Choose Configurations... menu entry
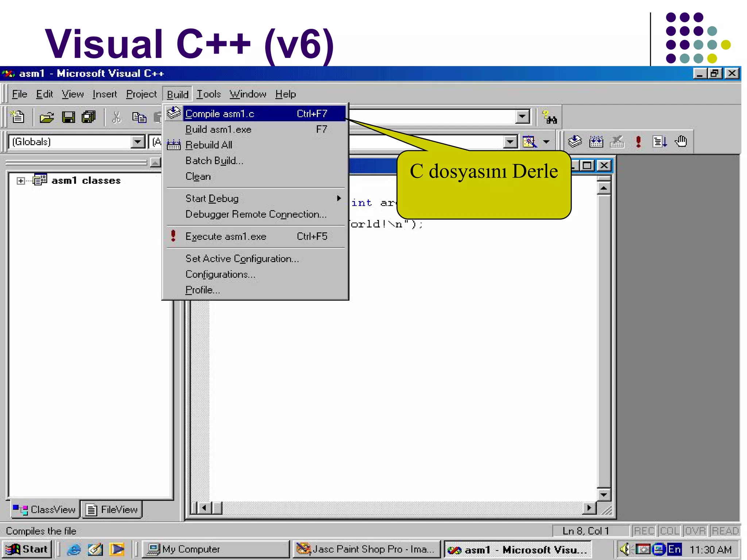Image resolution: width=747 pixels, height=560 pixels. click(255, 274)
